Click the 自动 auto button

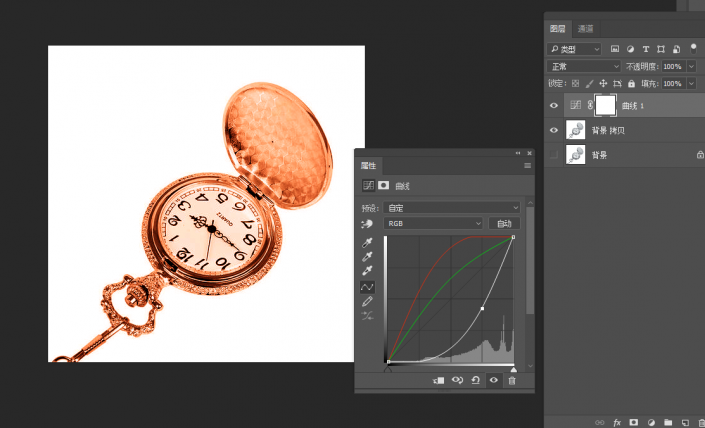point(504,223)
